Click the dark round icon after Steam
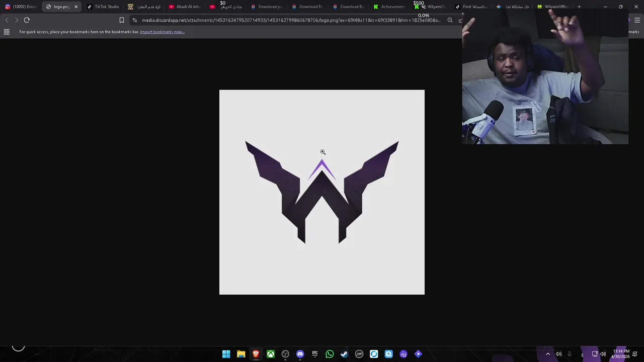 point(359,354)
